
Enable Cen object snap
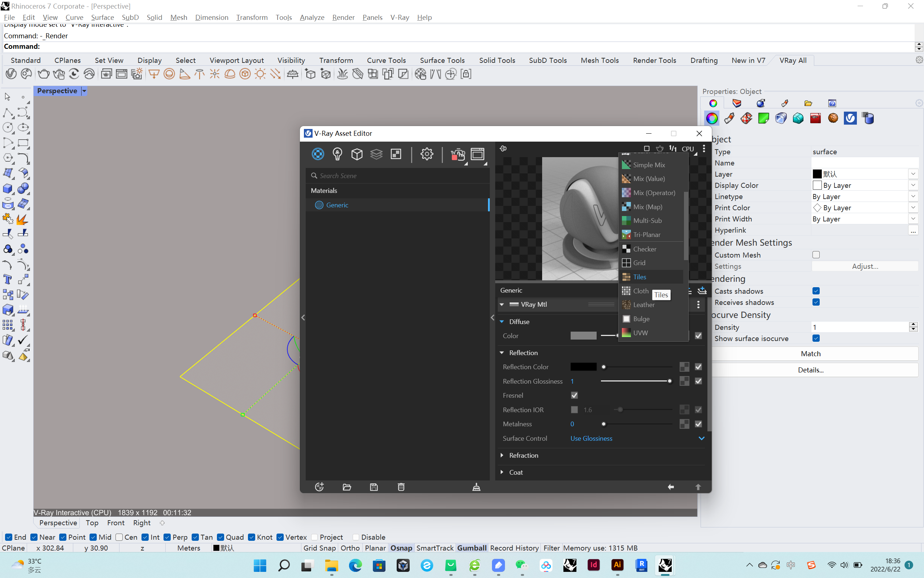[x=119, y=537]
